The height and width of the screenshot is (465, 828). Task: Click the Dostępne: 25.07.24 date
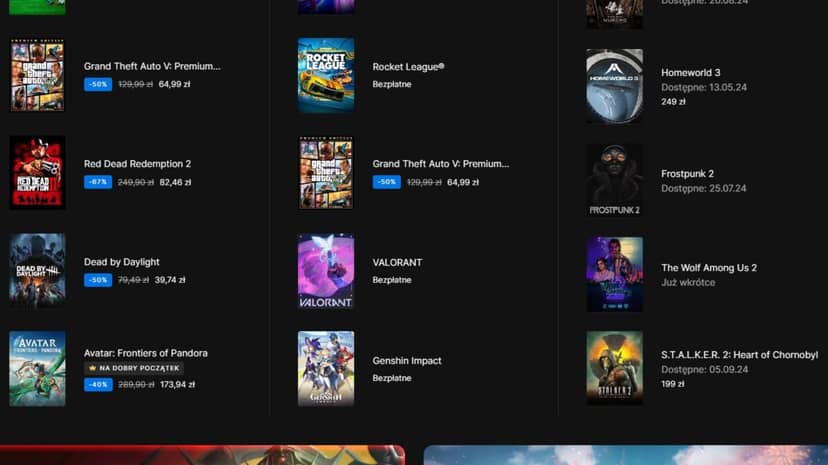tap(704, 188)
